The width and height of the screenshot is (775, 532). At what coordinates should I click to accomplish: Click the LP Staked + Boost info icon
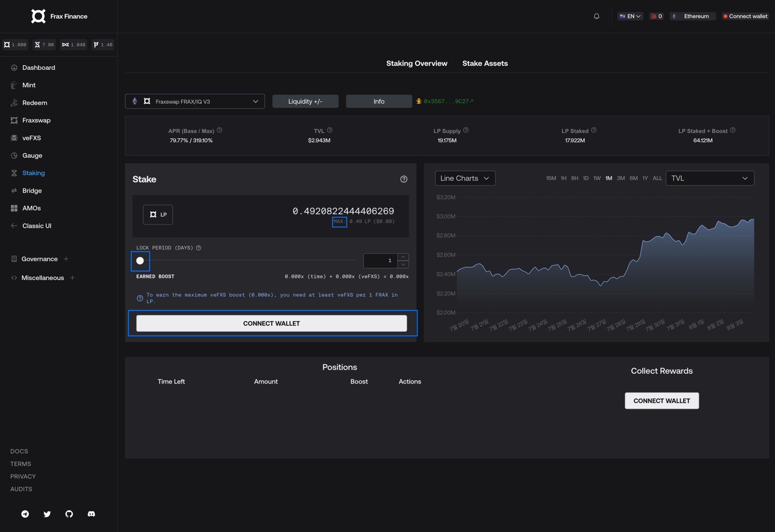click(733, 130)
